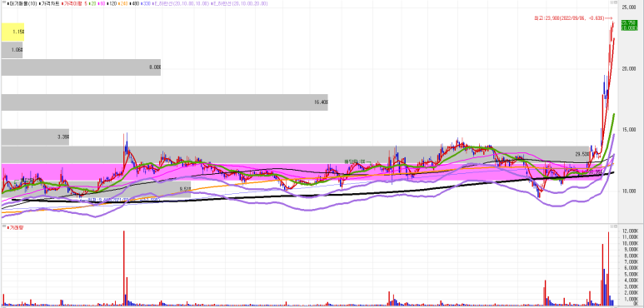The image size is (644, 308).
Task: Maximize the price chart pane
Action: click(x=616, y=2)
